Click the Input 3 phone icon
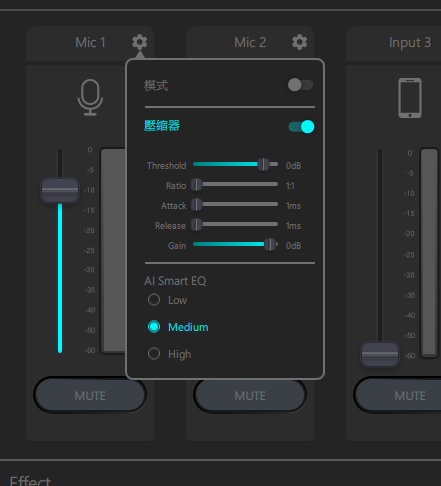This screenshot has height=486, width=441. pyautogui.click(x=410, y=98)
